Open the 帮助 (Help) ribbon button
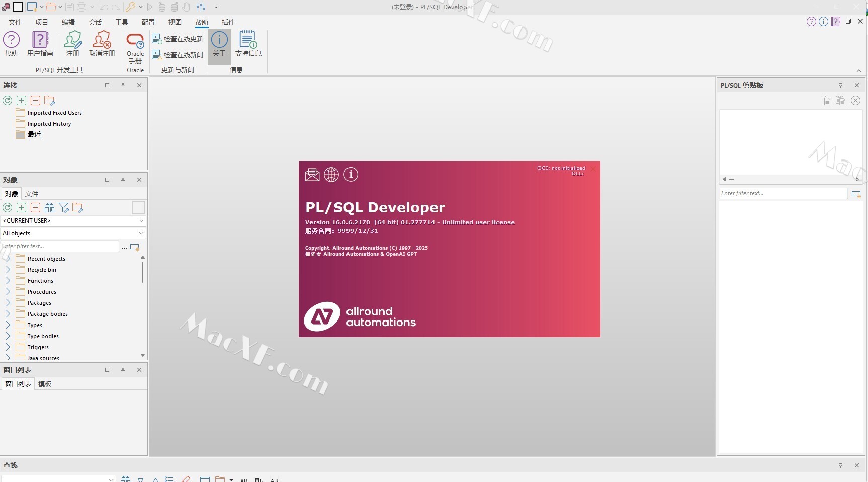Screen dimensions: 868x482 (x=11, y=44)
